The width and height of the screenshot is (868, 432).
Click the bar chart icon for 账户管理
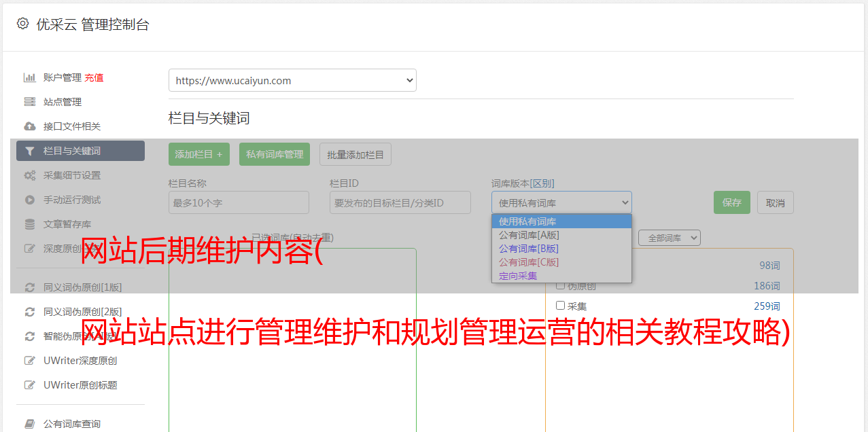(29, 77)
